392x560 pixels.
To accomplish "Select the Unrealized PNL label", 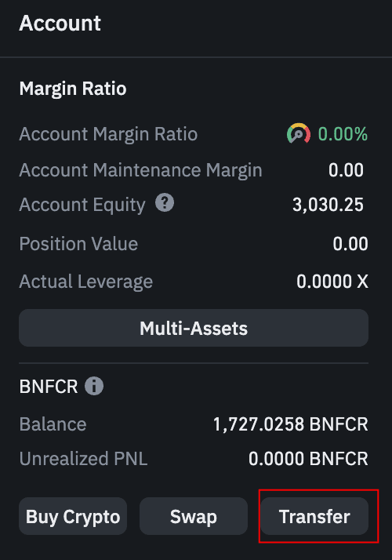I will point(83,459).
